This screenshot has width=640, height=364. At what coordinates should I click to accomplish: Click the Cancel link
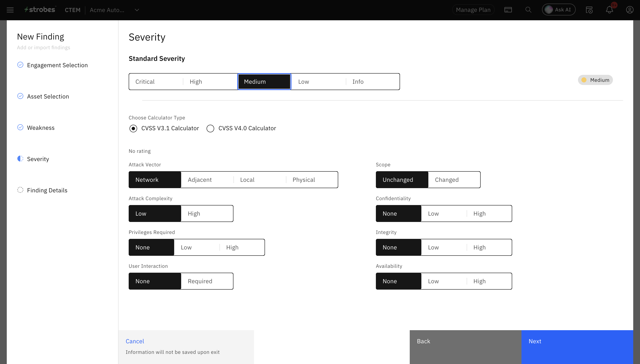coord(135,341)
